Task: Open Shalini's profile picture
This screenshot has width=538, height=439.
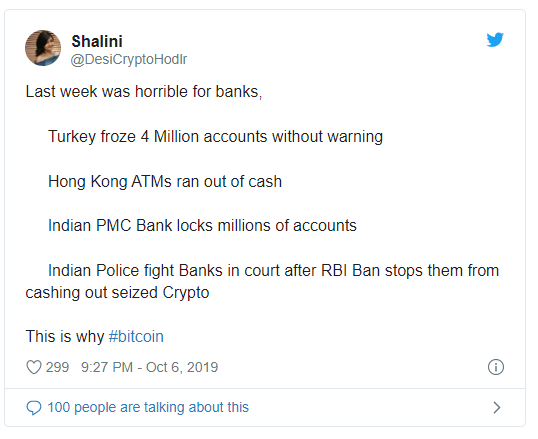Action: click(43, 48)
